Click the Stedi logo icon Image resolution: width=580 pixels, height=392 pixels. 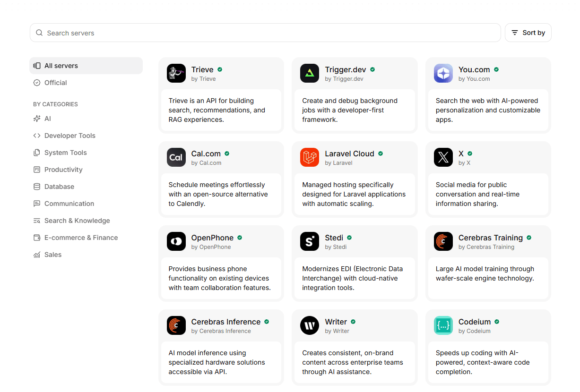coord(310,241)
